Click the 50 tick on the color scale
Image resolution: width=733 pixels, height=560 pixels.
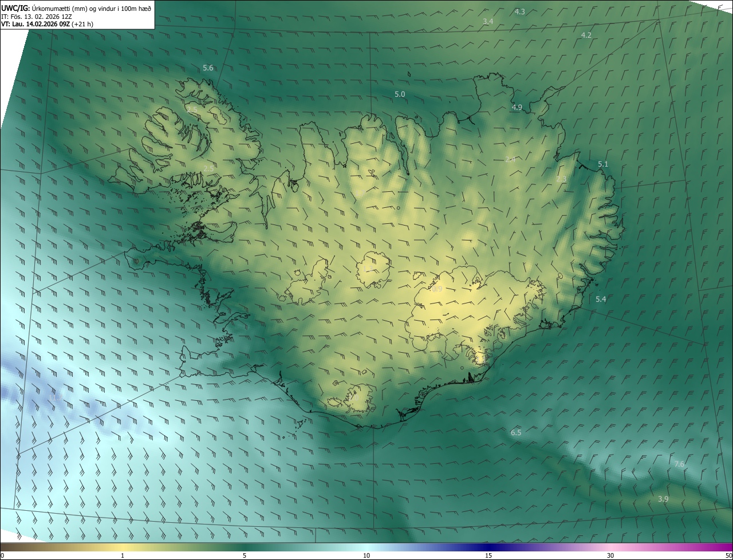click(728, 555)
